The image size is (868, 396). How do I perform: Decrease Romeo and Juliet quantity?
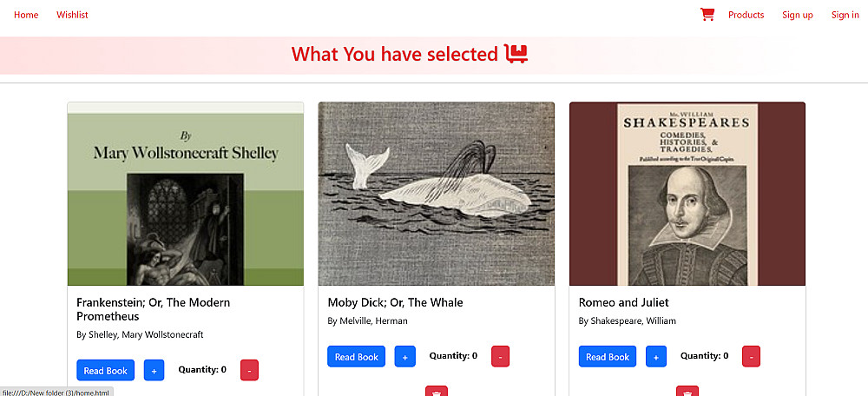click(751, 356)
